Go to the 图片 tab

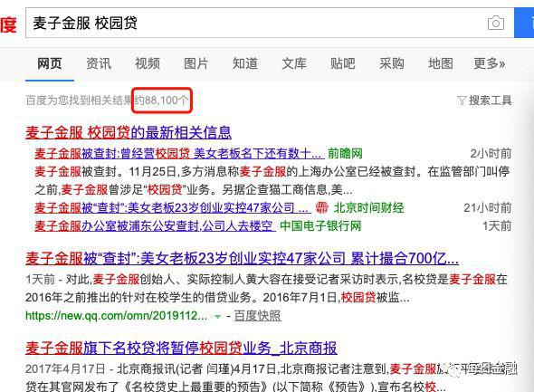(x=196, y=63)
